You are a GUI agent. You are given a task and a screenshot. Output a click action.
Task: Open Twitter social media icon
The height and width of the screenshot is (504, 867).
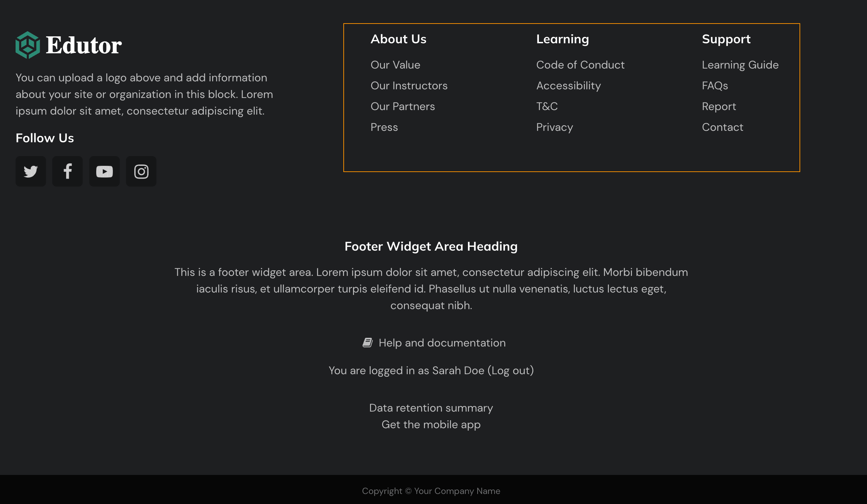coord(30,171)
